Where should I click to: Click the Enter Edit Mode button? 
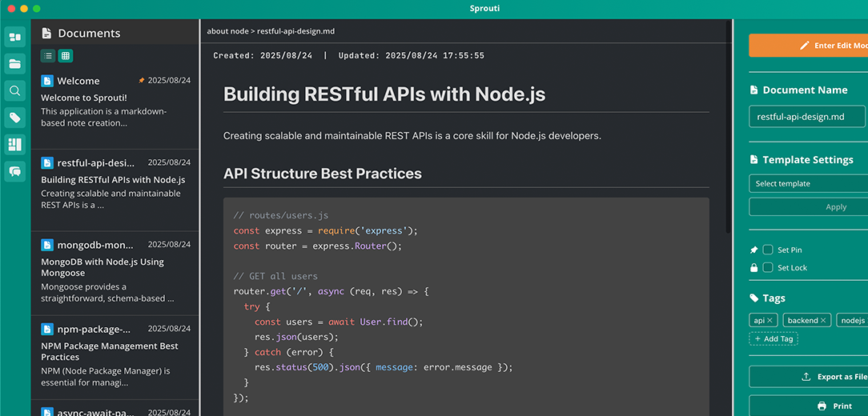[x=808, y=46]
